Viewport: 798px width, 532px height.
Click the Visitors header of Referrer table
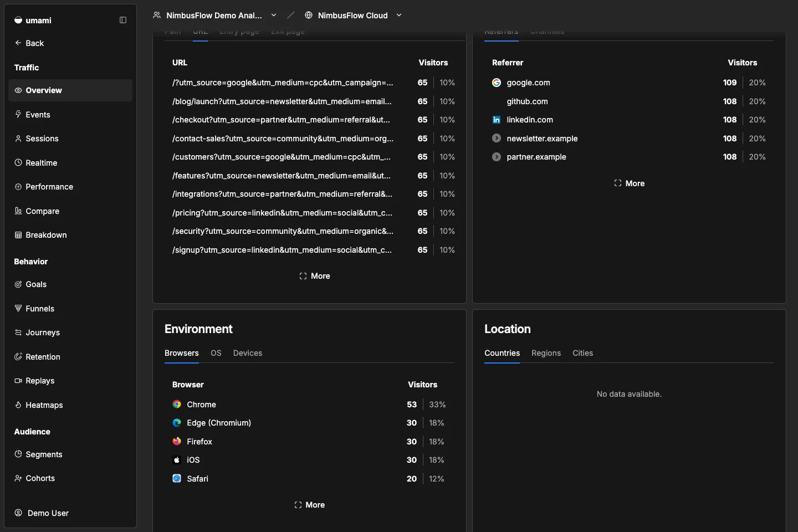[x=742, y=63]
